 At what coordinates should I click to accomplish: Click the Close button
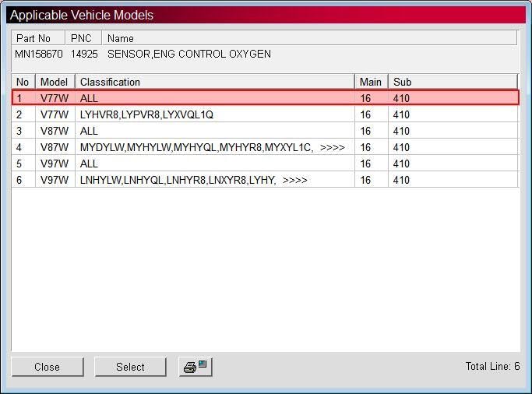(48, 367)
